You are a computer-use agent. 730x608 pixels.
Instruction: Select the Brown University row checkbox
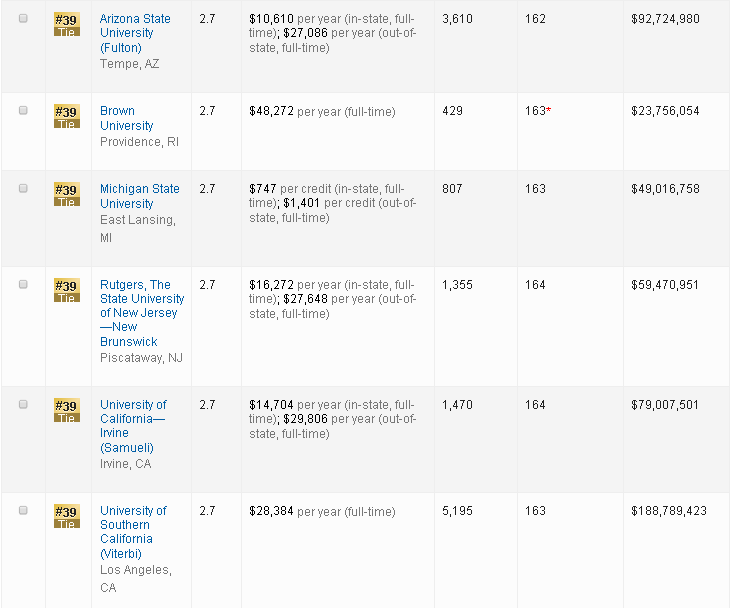[23, 111]
